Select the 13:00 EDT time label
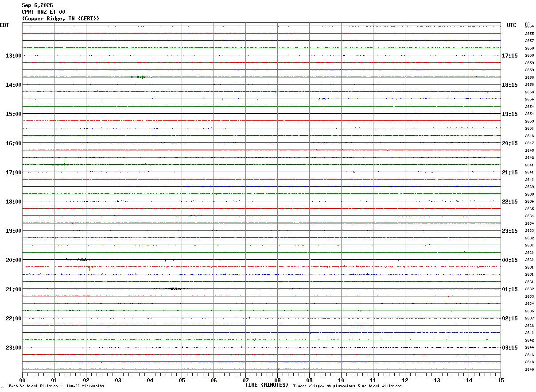The height and width of the screenshot is (392, 536). coord(13,56)
